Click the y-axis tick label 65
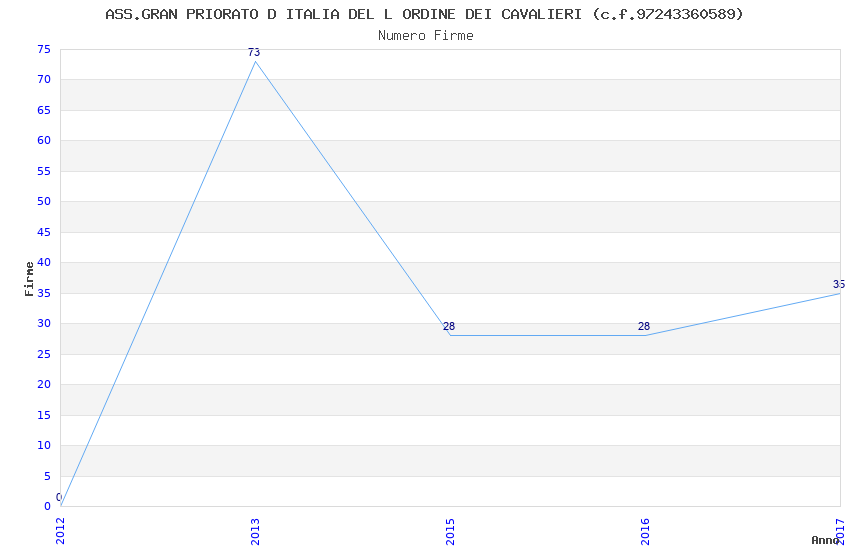 (x=44, y=111)
